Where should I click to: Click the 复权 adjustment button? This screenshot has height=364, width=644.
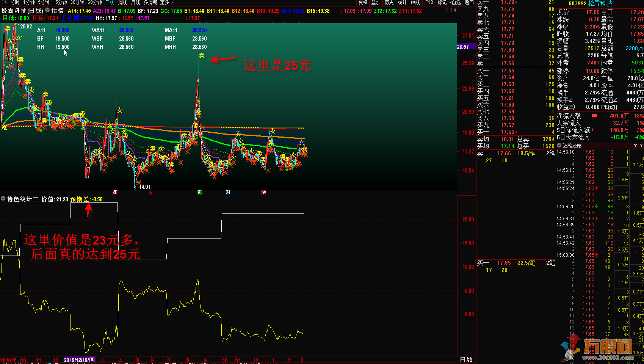coord(363,2)
